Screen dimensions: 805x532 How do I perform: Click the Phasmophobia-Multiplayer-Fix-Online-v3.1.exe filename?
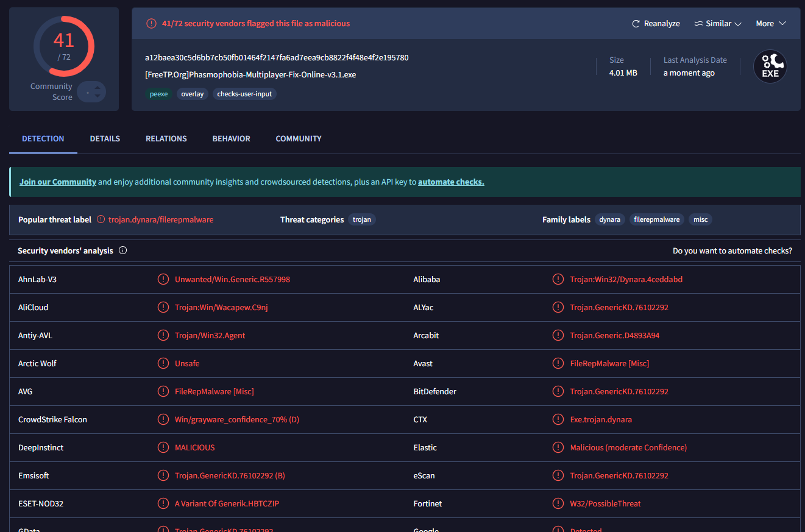[250, 75]
